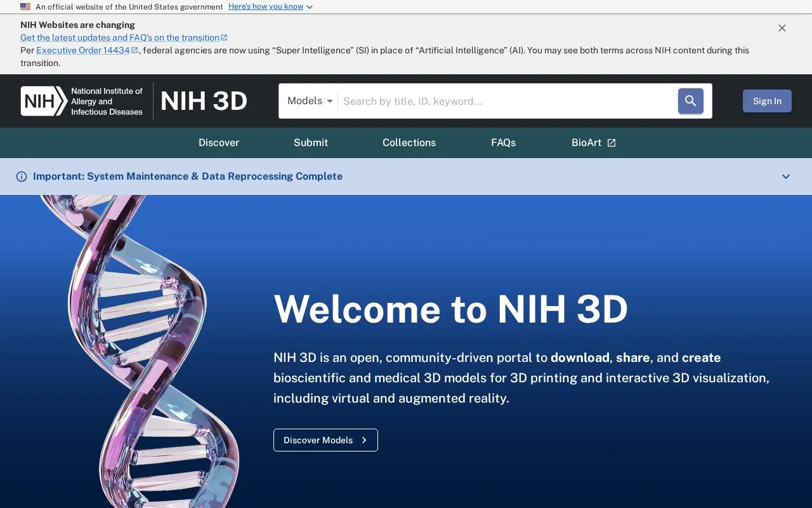The image size is (812, 508).
Task: Dismiss the NIH Websites changing banner
Action: (782, 28)
